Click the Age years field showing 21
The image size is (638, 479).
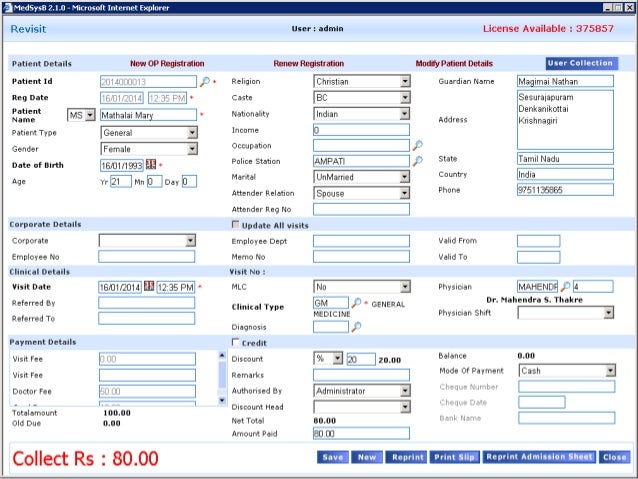pyautogui.click(x=121, y=182)
